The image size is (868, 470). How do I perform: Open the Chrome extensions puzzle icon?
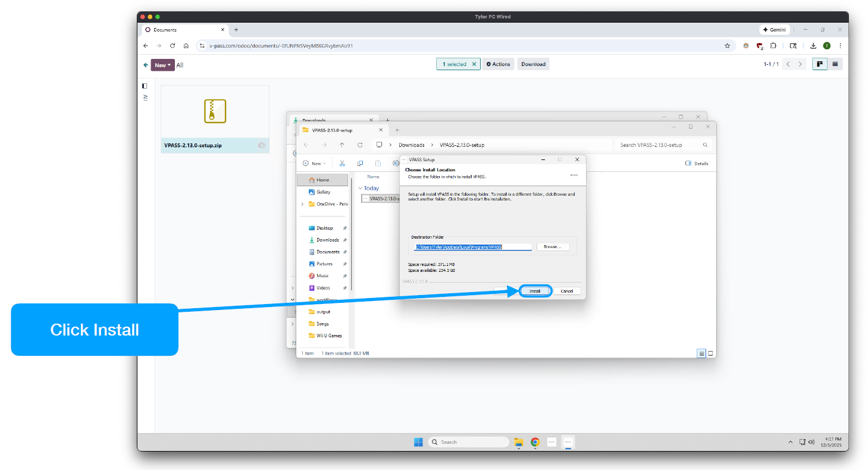pos(773,46)
